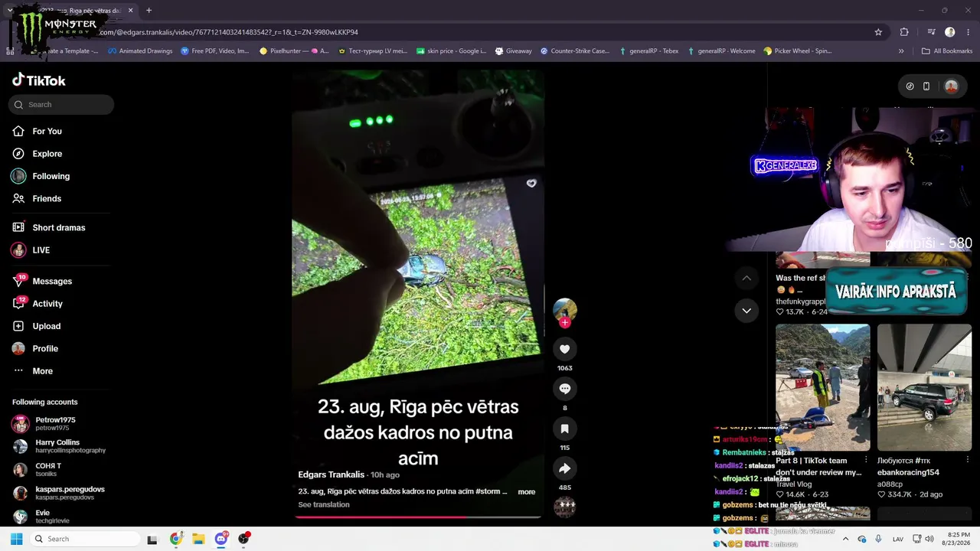Image resolution: width=980 pixels, height=551 pixels.
Task: Click the TikTok logo
Action: tap(39, 80)
